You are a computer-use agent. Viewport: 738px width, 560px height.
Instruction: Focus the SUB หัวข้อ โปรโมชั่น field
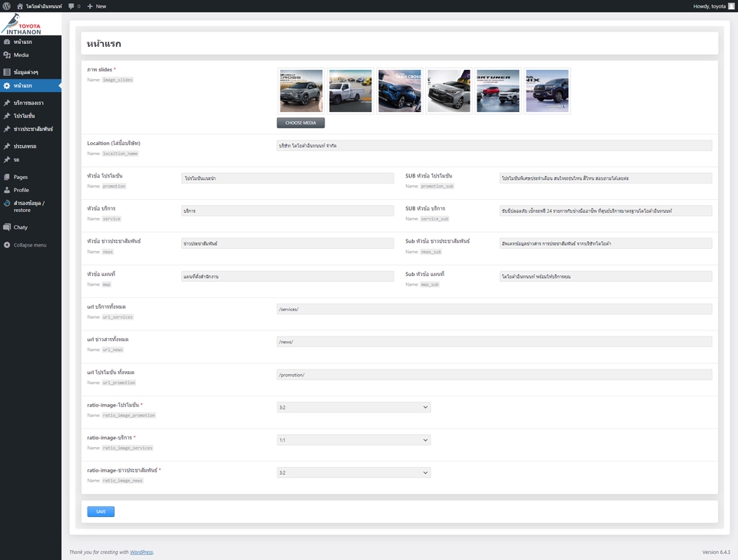coord(606,178)
